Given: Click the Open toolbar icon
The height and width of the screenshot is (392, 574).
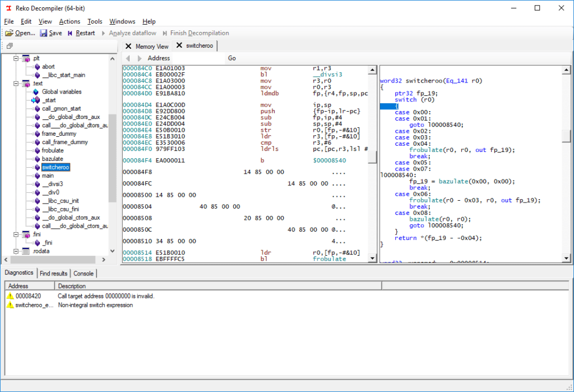Looking at the screenshot, I should (x=11, y=33).
